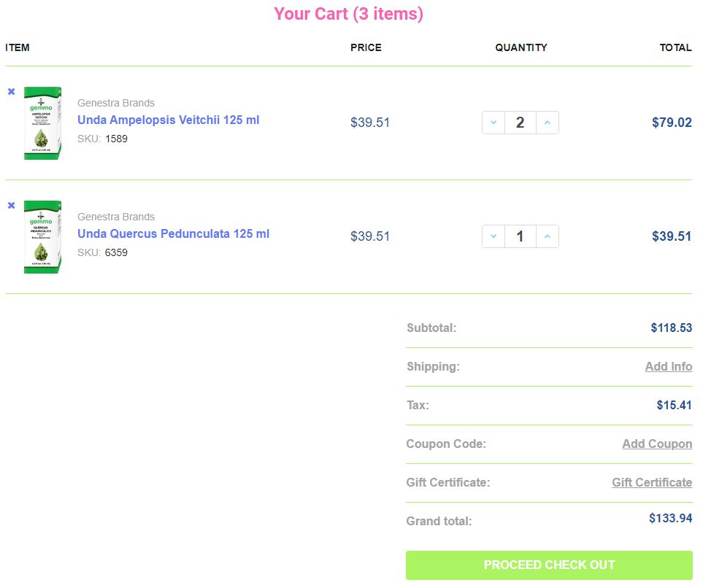
Task: Click the Your Cart (3 items) heading
Action: click(x=348, y=14)
